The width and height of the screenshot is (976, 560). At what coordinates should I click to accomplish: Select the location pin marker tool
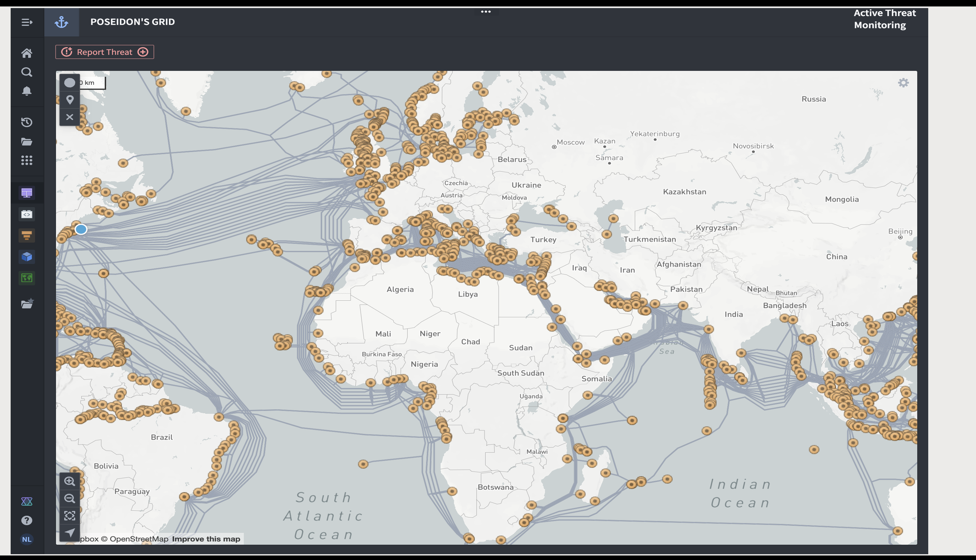[x=70, y=100]
